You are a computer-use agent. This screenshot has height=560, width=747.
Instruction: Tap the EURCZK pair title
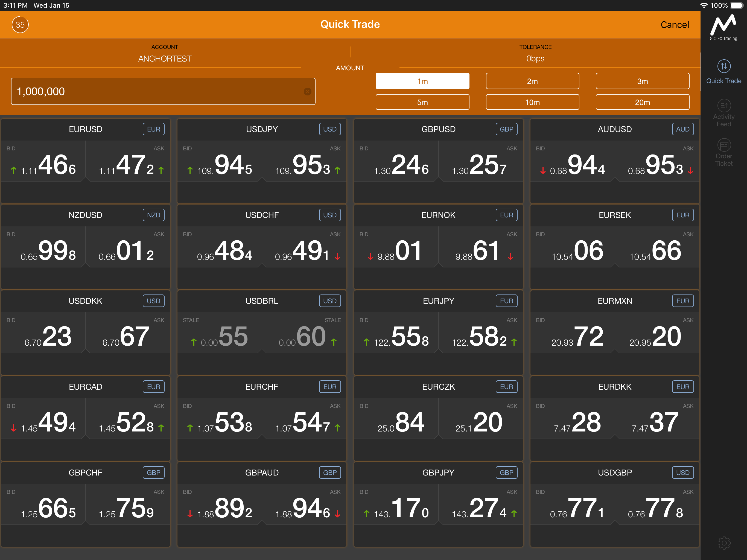coord(438,387)
